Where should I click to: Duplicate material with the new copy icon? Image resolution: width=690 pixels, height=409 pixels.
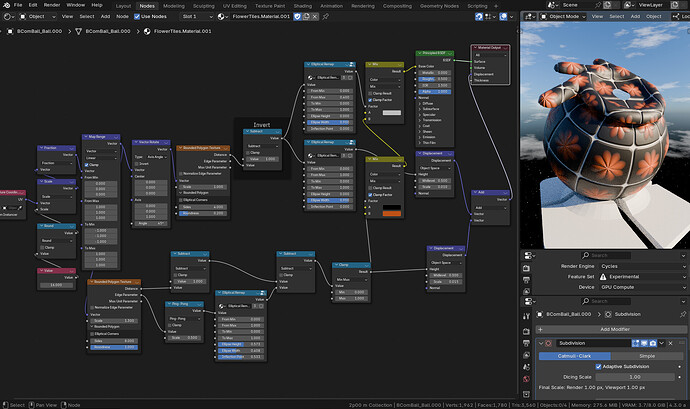click(x=306, y=16)
